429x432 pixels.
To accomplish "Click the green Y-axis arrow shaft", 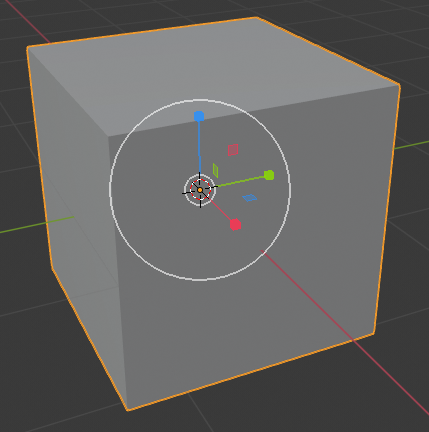I will [240, 181].
